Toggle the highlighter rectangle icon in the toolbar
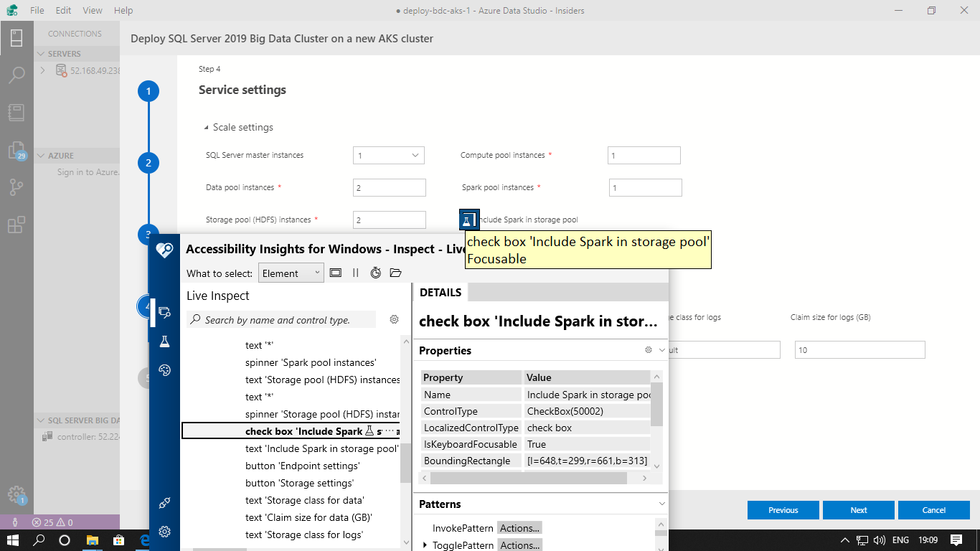Image resolution: width=980 pixels, height=551 pixels. tap(336, 273)
